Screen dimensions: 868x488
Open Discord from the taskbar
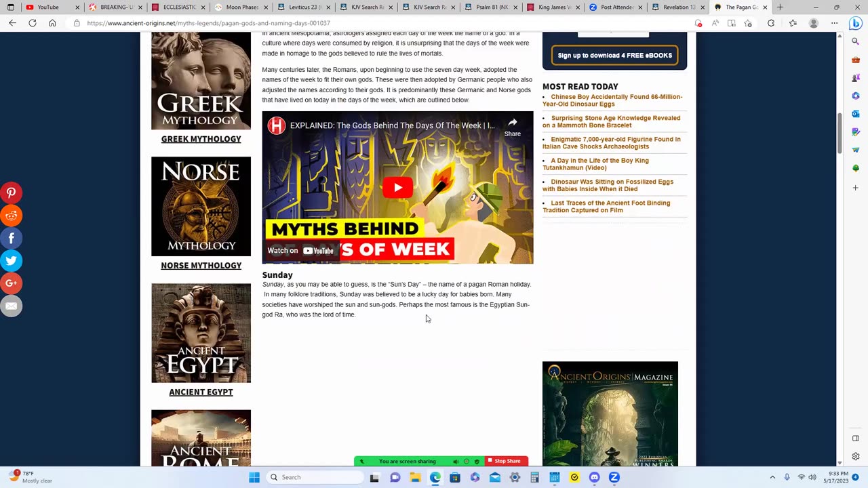[x=595, y=477]
